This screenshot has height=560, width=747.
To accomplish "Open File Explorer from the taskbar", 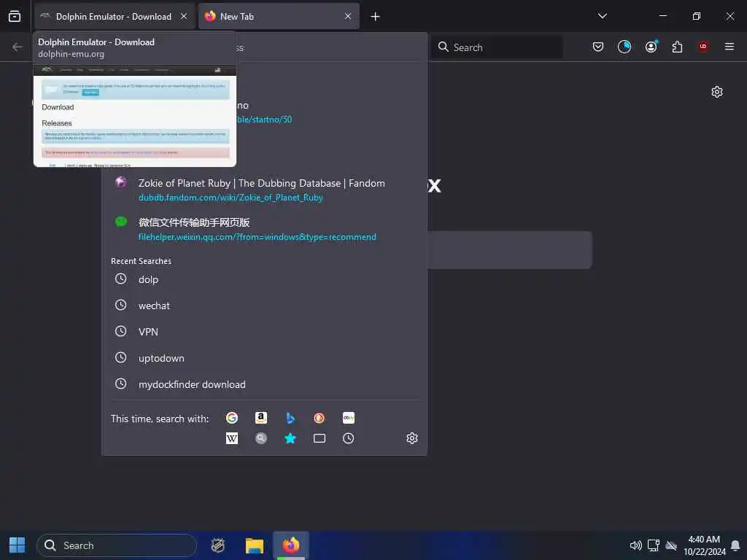I will point(255,545).
